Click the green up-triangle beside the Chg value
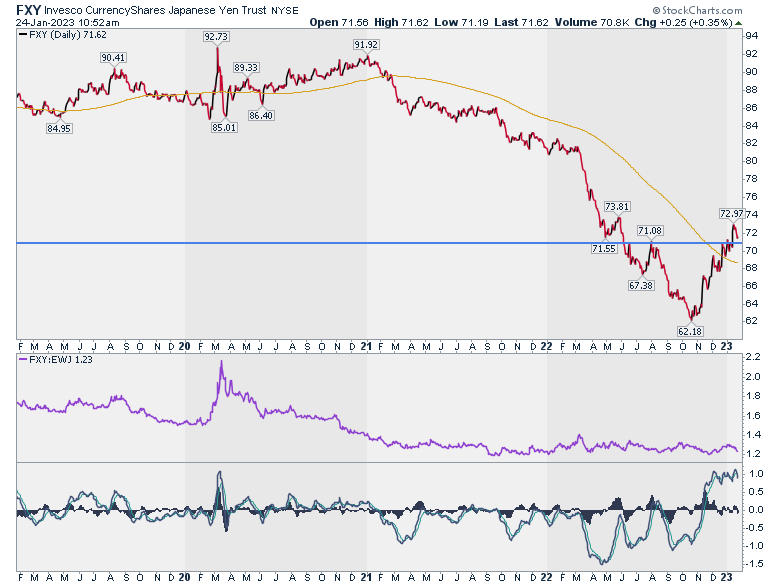The image size is (780, 586). (x=739, y=23)
